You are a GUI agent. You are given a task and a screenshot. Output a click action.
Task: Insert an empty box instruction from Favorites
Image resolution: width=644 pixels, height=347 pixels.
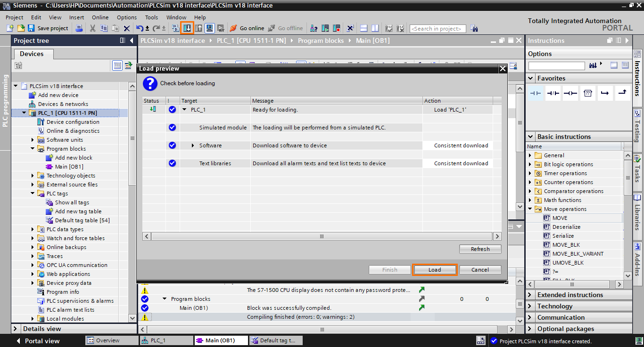(587, 93)
